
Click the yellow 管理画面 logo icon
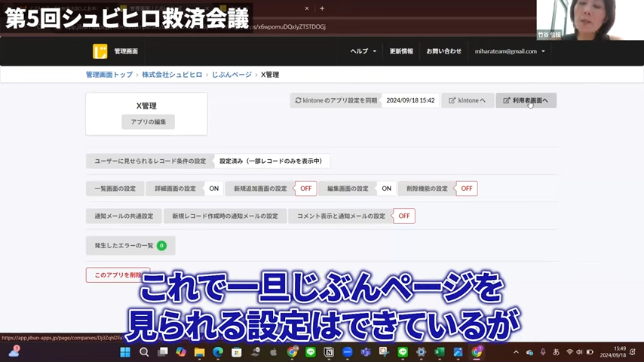[x=100, y=51]
